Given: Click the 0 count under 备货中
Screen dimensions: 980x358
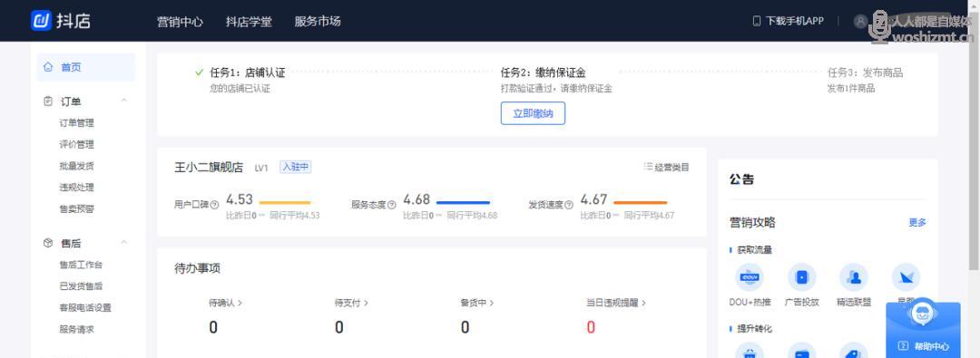Looking at the screenshot, I should pyautogui.click(x=465, y=327).
